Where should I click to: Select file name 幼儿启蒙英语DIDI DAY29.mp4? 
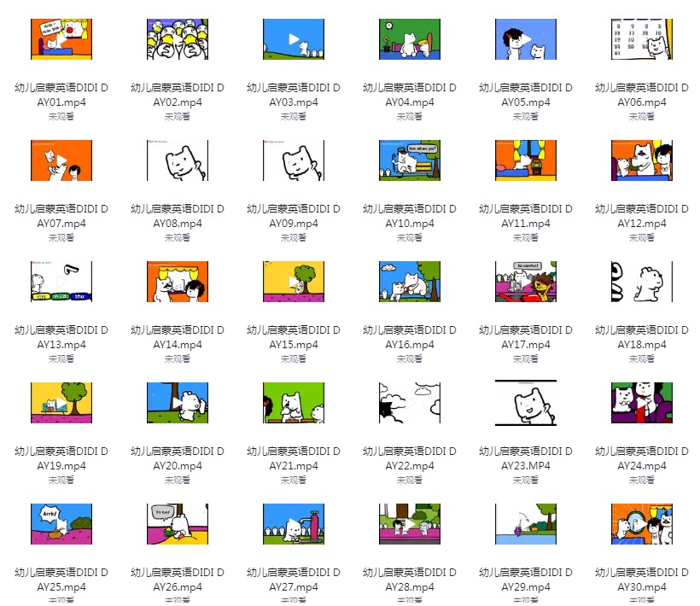[526, 580]
